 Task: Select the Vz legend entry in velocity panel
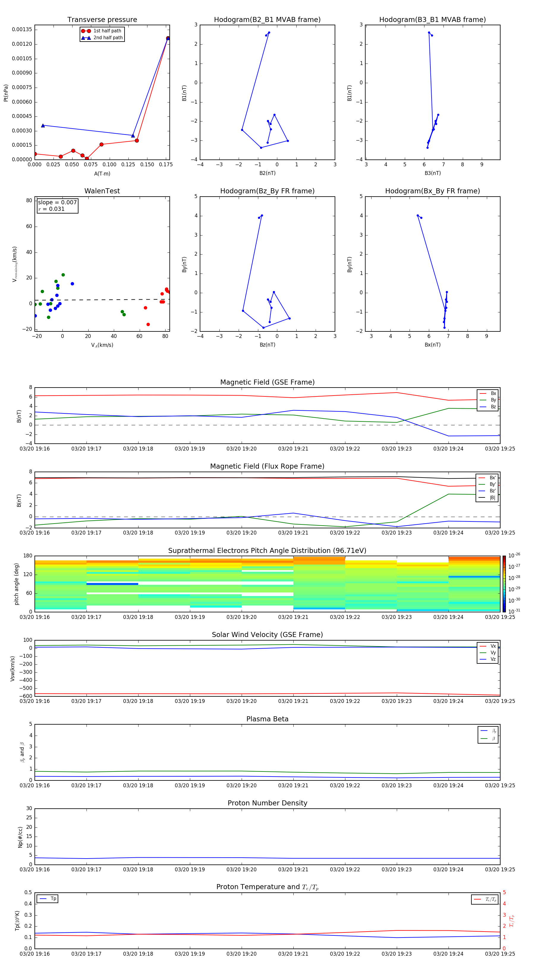488,659
